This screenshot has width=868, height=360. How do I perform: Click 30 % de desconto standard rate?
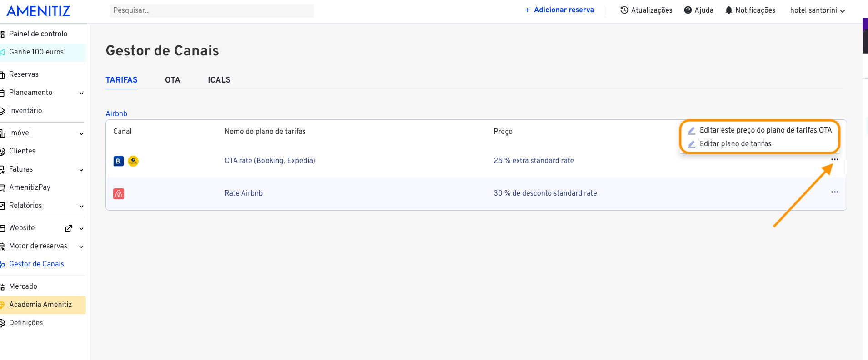pyautogui.click(x=545, y=193)
